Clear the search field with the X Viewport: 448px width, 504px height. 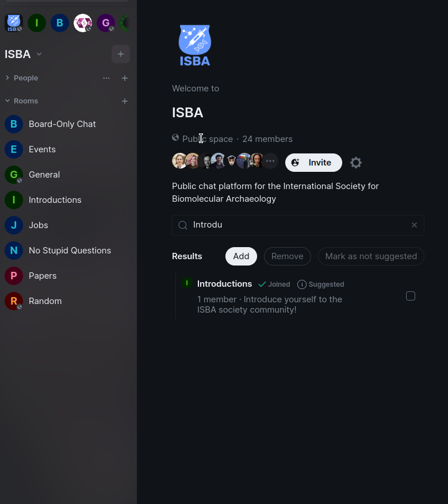pos(414,225)
